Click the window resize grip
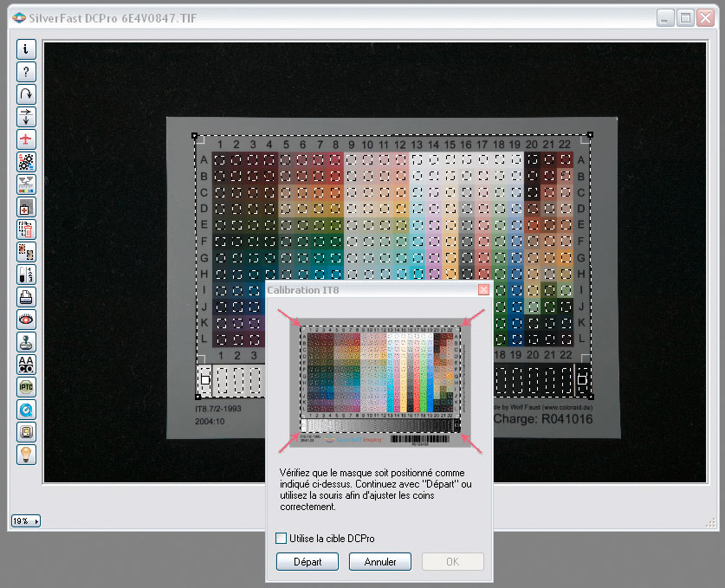The image size is (725, 588). pyautogui.click(x=710, y=523)
